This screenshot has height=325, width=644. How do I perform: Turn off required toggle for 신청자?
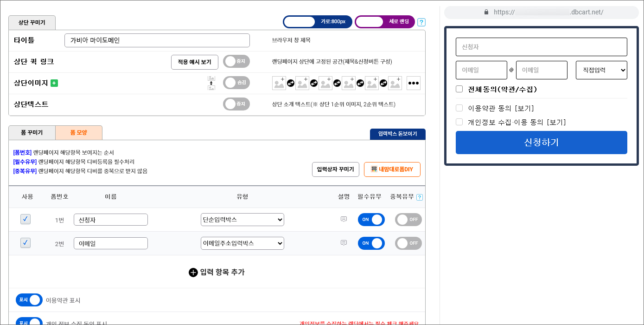tap(371, 220)
